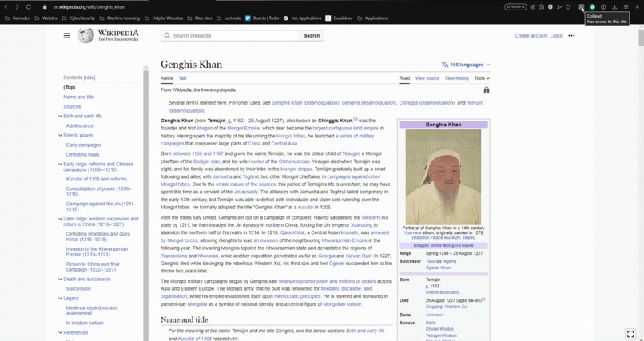The height and width of the screenshot is (341, 644).
Task: Collapse the References contents chevron
Action: 61,332
